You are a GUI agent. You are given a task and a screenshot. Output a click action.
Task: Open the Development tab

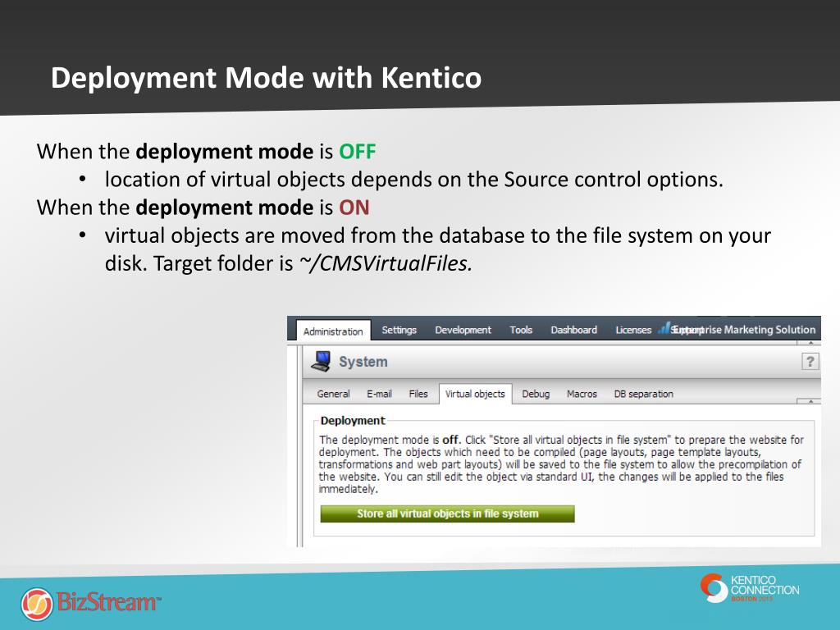(463, 330)
